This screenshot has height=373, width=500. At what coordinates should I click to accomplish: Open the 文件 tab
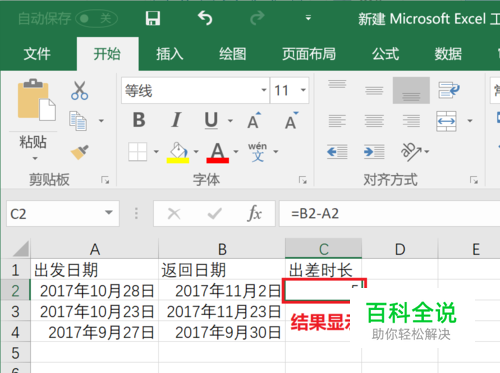point(37,54)
